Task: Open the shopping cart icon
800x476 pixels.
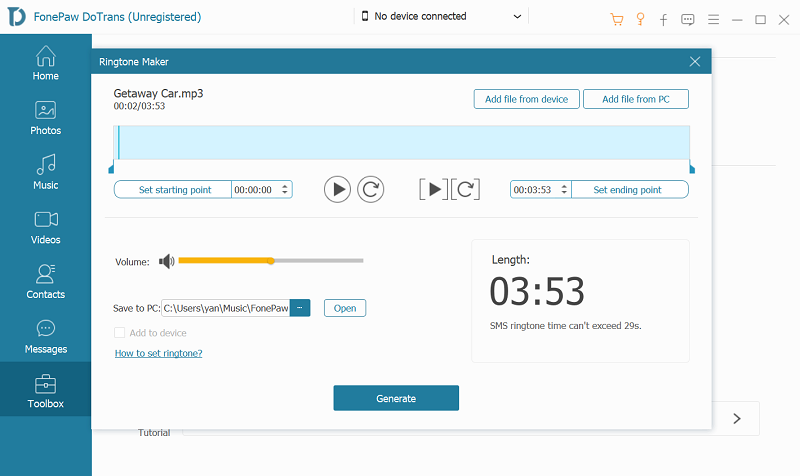Action: click(x=616, y=19)
